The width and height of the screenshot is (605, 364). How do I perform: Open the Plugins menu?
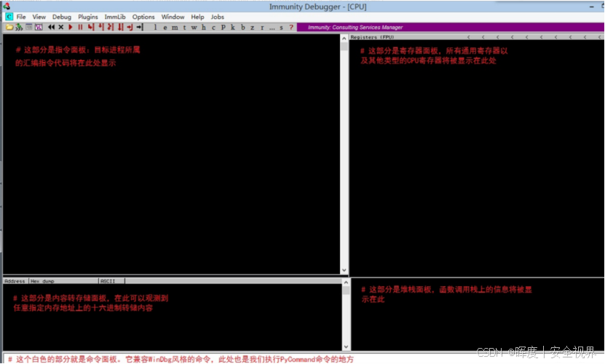[x=88, y=17]
